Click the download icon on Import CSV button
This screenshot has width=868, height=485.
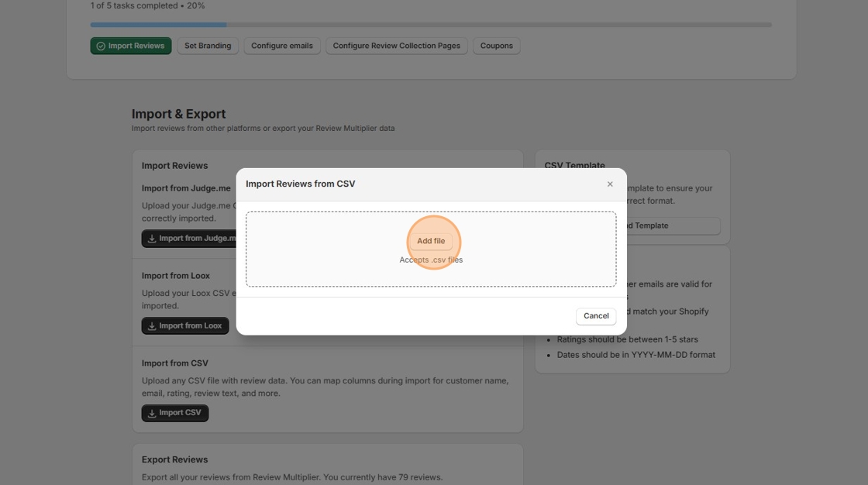click(151, 412)
